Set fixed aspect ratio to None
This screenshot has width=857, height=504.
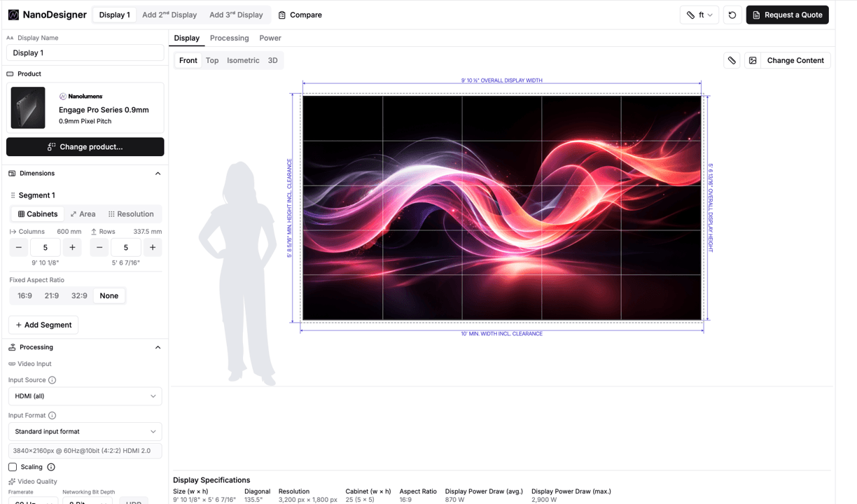(x=109, y=295)
